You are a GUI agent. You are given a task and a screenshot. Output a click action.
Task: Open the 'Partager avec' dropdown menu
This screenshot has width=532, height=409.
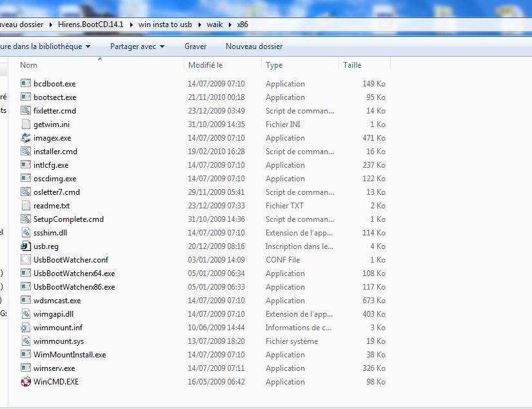137,46
